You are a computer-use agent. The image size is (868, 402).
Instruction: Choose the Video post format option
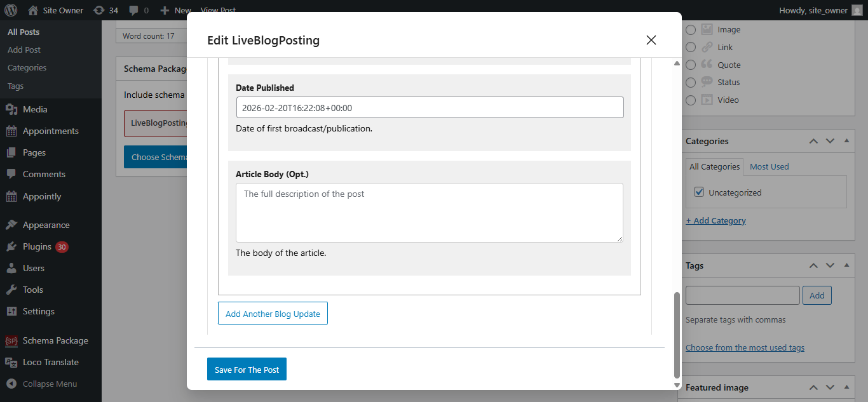[x=691, y=100]
